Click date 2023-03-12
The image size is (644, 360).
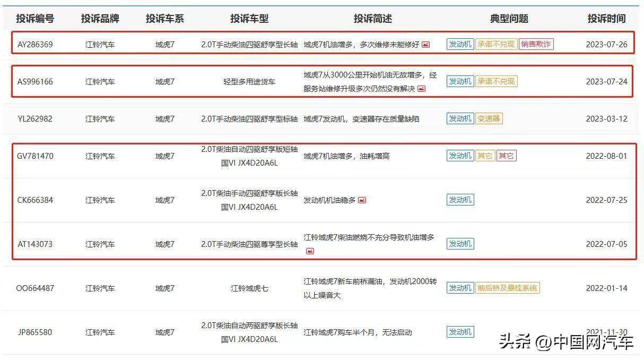click(x=606, y=119)
